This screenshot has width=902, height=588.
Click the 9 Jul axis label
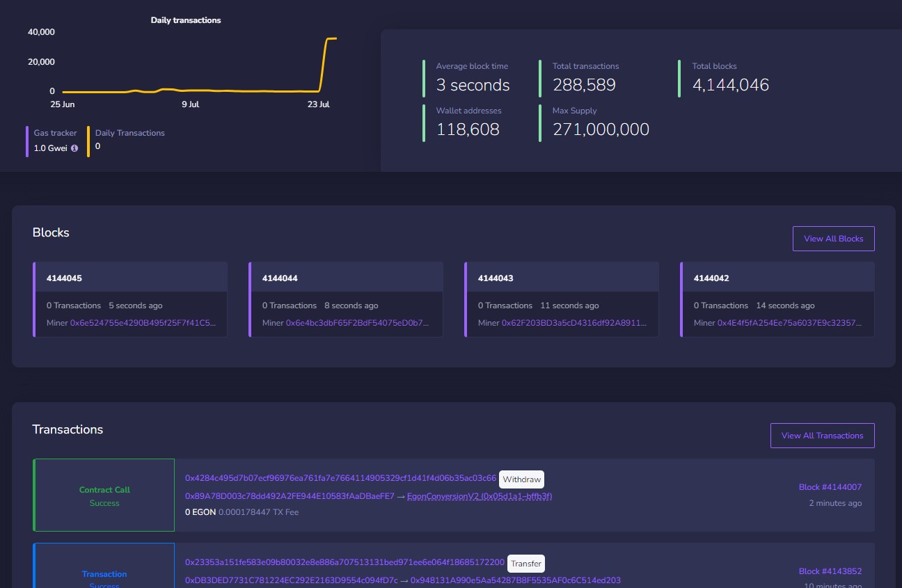[x=190, y=104]
